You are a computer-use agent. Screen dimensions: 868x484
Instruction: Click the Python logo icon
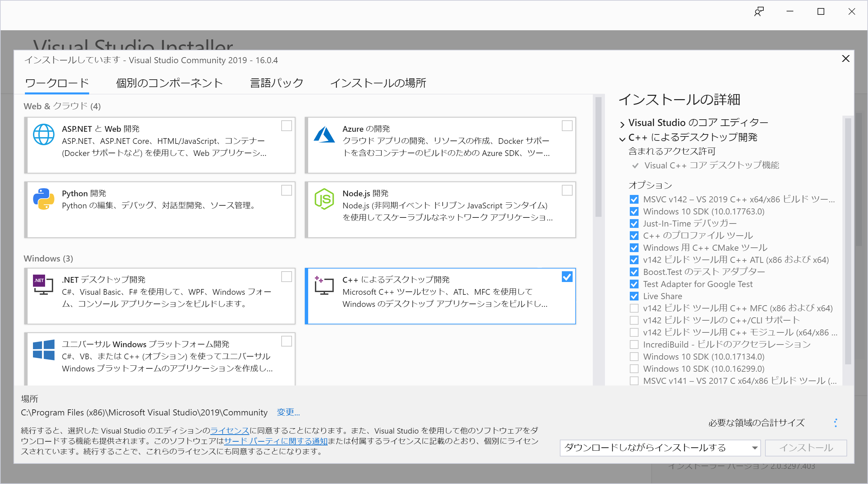coord(43,199)
